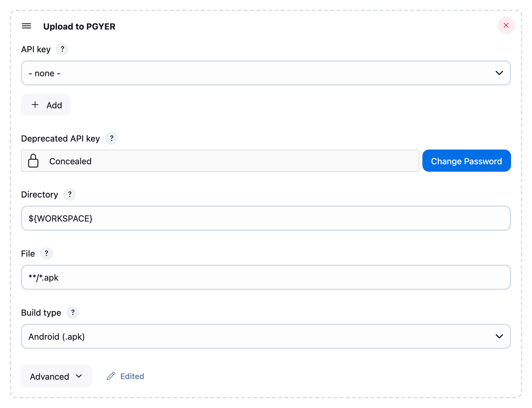Click the Deprecated API key label

coord(61,138)
